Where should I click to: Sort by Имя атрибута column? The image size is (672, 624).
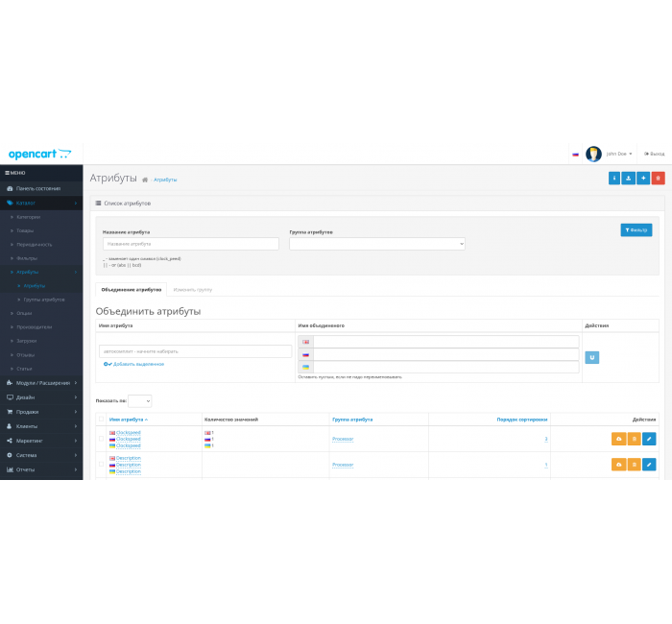(128, 420)
